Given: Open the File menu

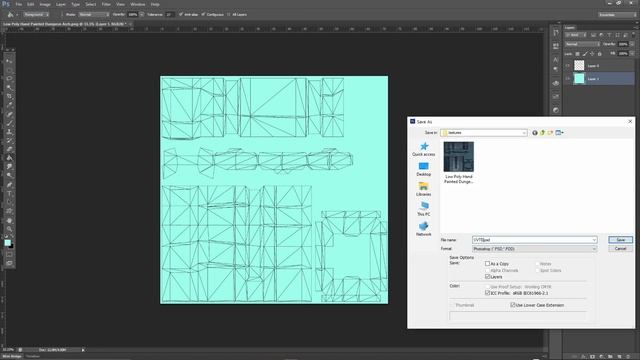Looking at the screenshot, I should pos(18,4).
